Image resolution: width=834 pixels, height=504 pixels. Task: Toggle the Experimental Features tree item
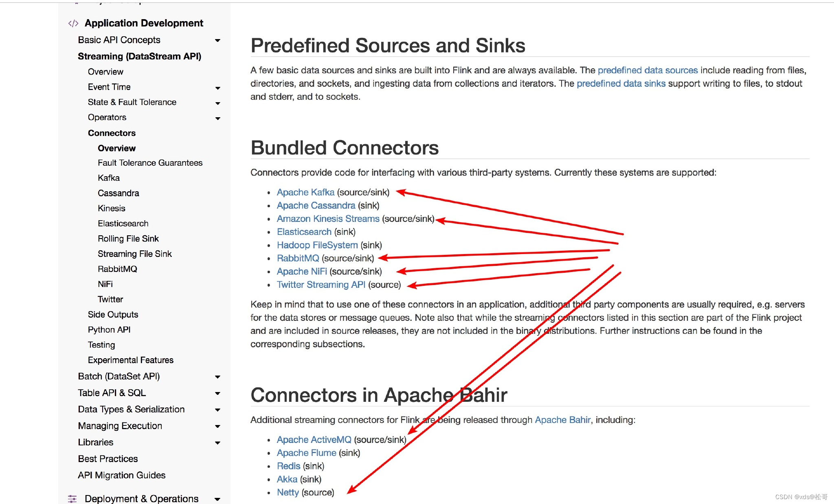coord(131,359)
